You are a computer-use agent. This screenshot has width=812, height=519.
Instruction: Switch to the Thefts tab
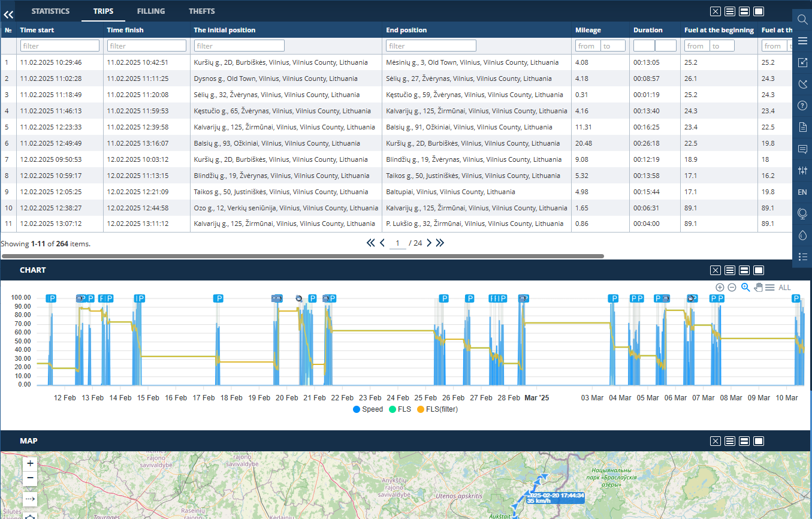(x=201, y=11)
